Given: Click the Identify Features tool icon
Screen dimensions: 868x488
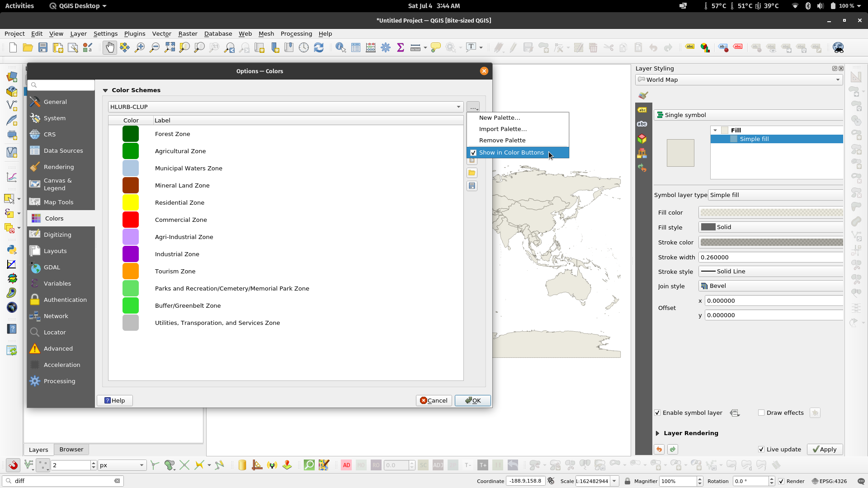Looking at the screenshot, I should (x=340, y=47).
